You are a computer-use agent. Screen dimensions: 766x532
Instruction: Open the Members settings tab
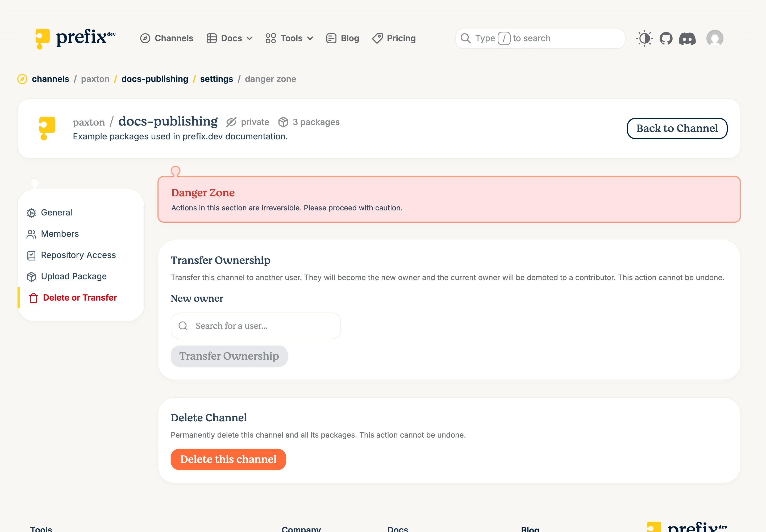(81, 234)
